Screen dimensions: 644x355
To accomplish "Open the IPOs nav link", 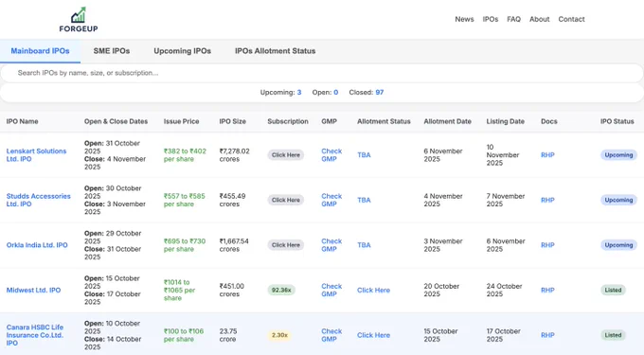I will [x=491, y=19].
